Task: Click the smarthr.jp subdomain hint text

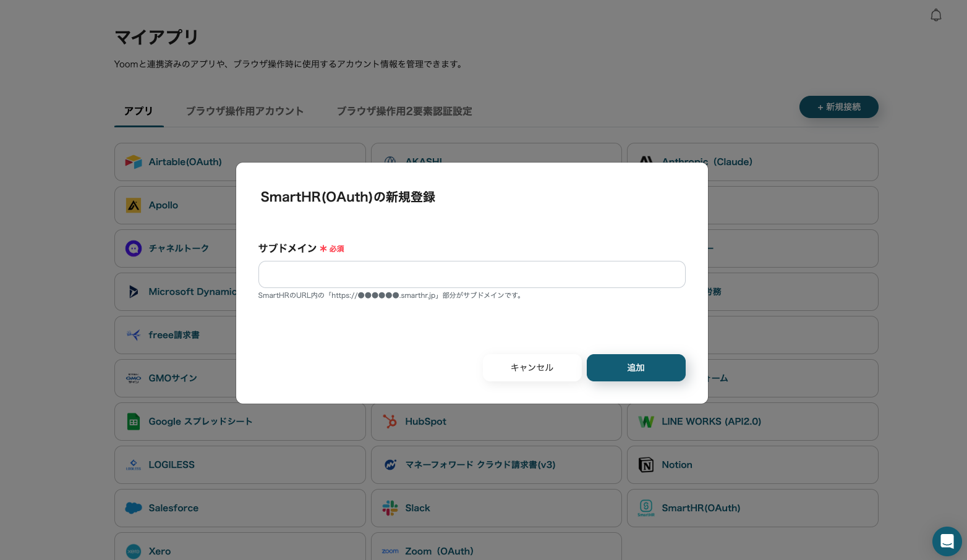Action: 391,295
